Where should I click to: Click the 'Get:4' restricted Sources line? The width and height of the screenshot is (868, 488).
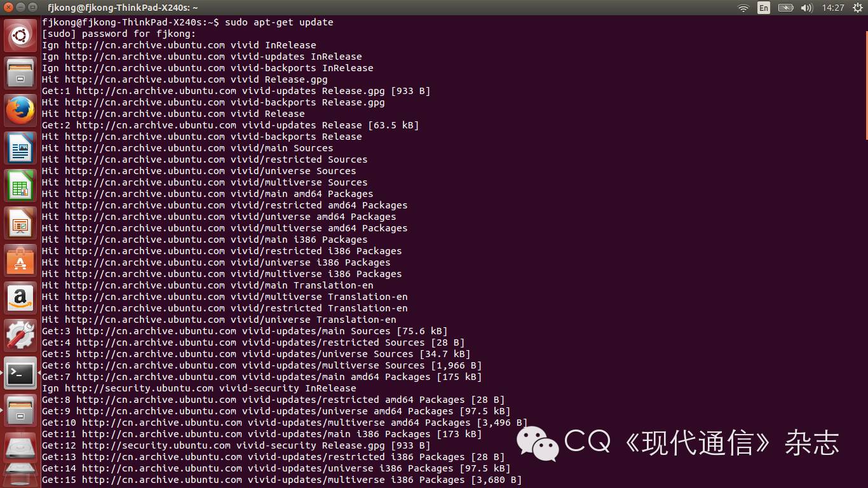pyautogui.click(x=254, y=342)
